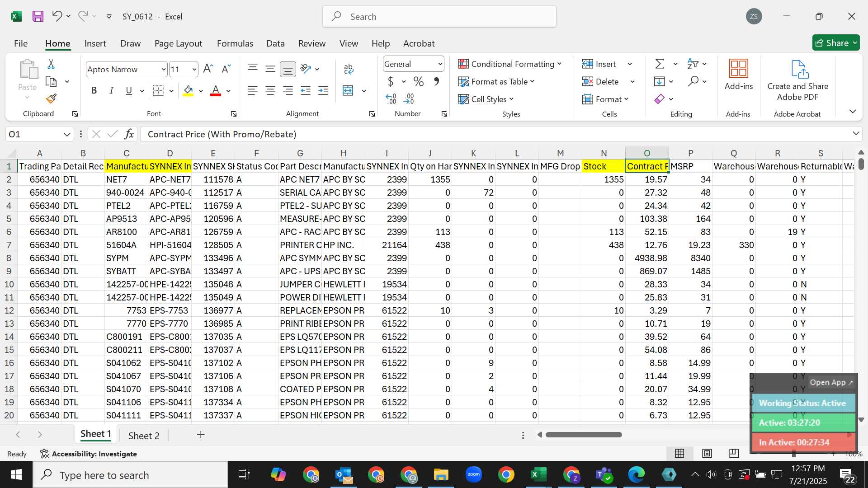The height and width of the screenshot is (488, 868).
Task: Click the Search box in title bar
Action: pyautogui.click(x=439, y=17)
